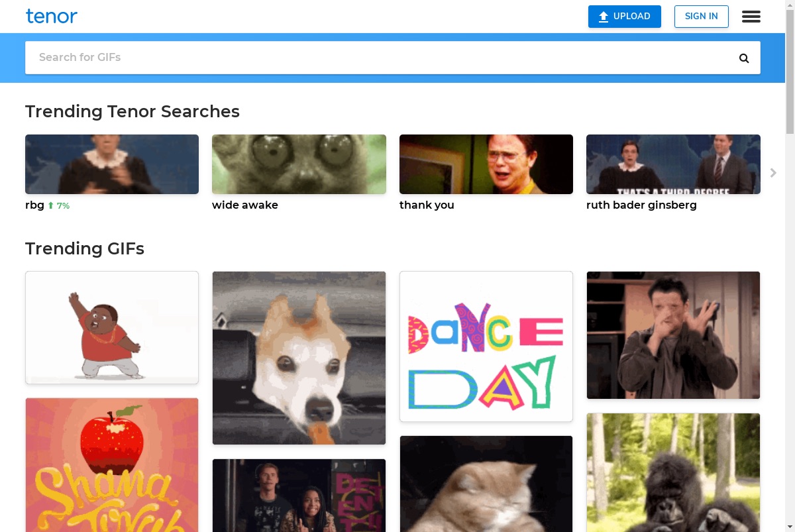Click the 'thank you' search label

427,205
